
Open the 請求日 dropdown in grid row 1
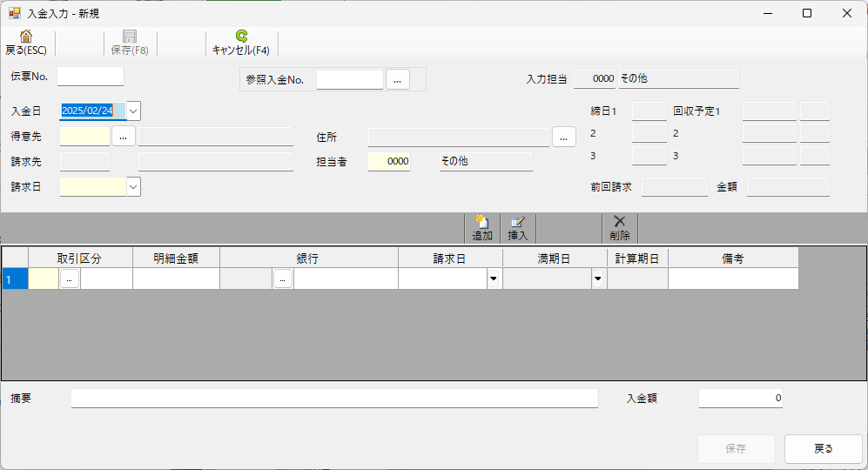494,279
